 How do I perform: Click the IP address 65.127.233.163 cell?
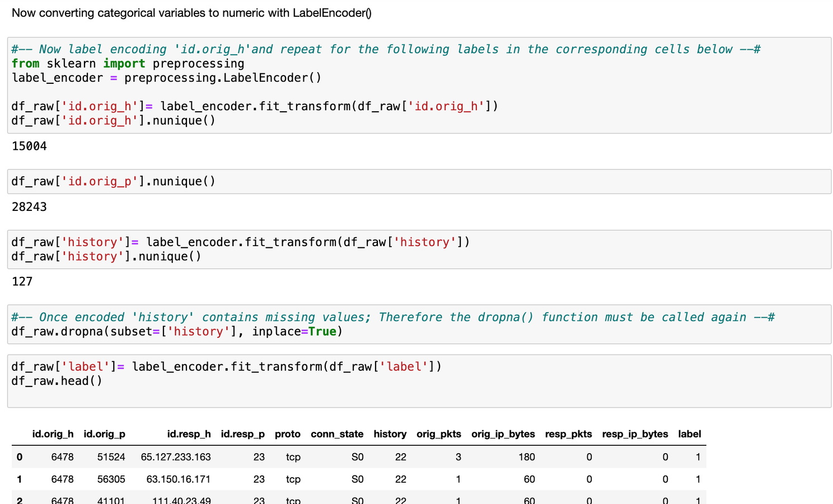(176, 457)
